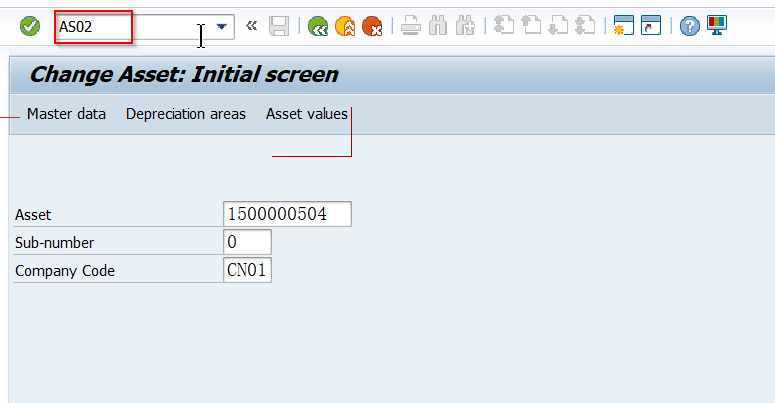Click the Print icon in toolbar
Viewport: 775px width, 403px height.
point(411,27)
